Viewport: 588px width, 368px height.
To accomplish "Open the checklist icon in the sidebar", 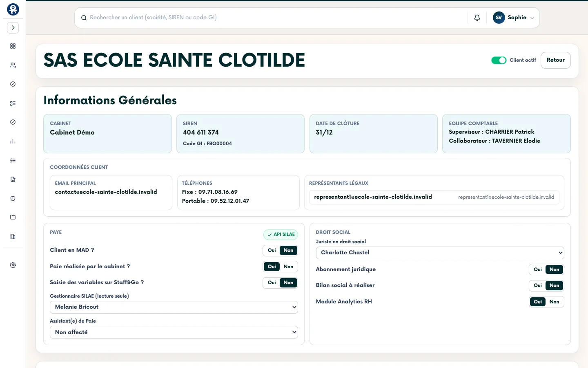I will pyautogui.click(x=13, y=161).
